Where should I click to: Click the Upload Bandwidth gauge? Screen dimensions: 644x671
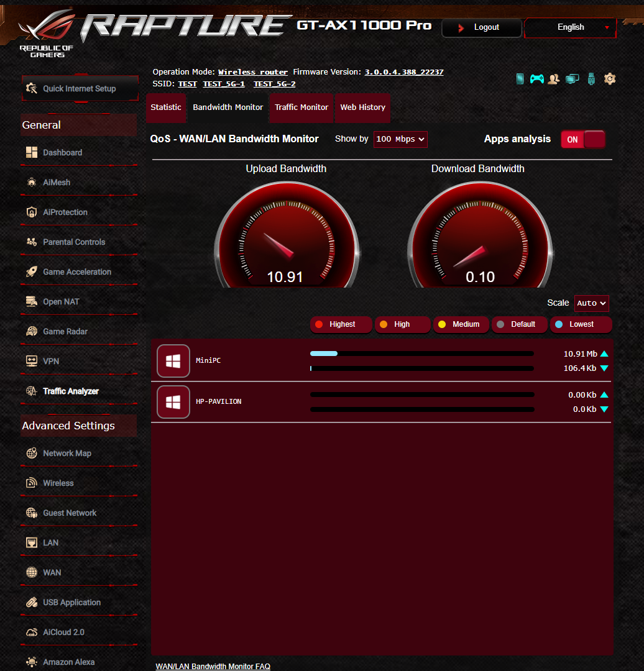(x=287, y=234)
